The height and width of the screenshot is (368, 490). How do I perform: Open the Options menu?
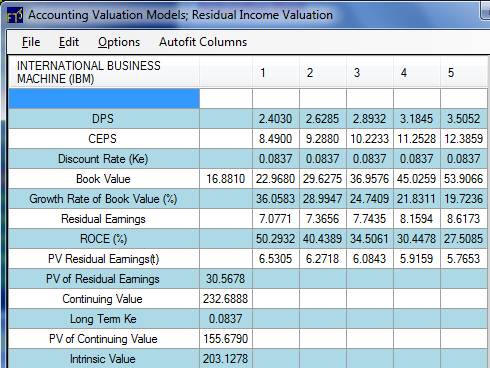coord(119,42)
